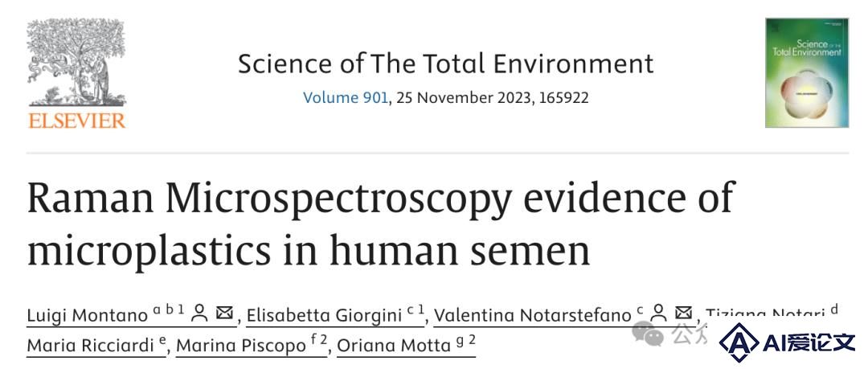Click the envelope icon beside Luigi Montano
This screenshot has width=868, height=369.
[224, 313]
